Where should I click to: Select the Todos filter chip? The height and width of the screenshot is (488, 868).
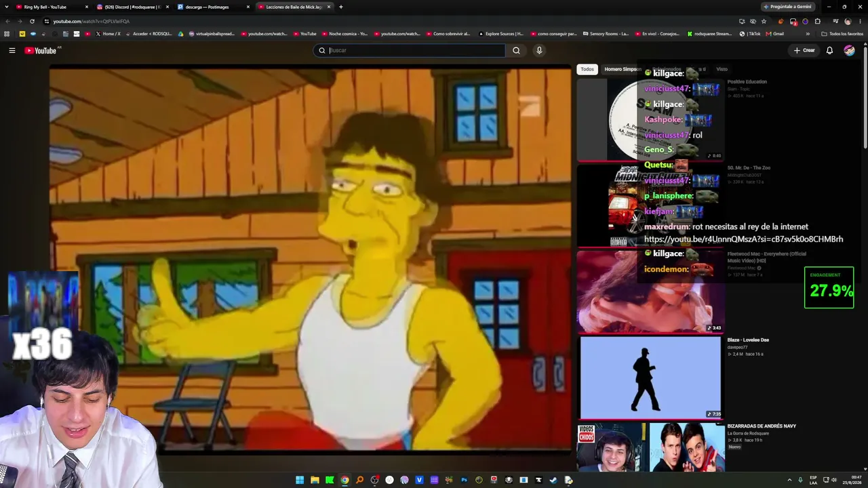587,69
